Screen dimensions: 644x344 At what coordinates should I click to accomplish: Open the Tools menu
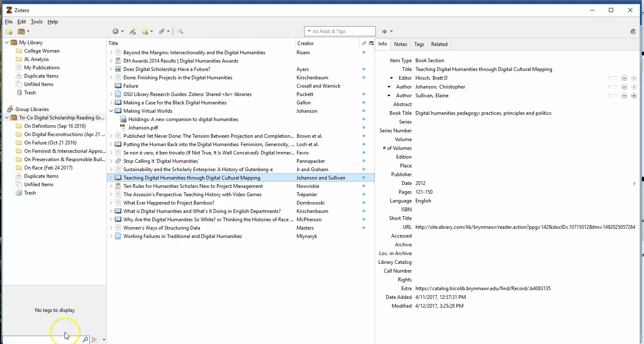pyautogui.click(x=37, y=22)
